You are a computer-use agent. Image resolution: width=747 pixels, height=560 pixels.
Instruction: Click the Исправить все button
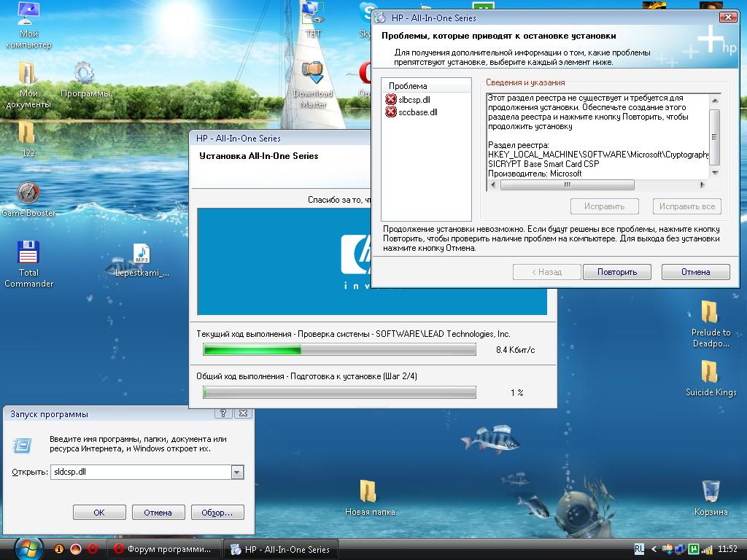coord(687,206)
